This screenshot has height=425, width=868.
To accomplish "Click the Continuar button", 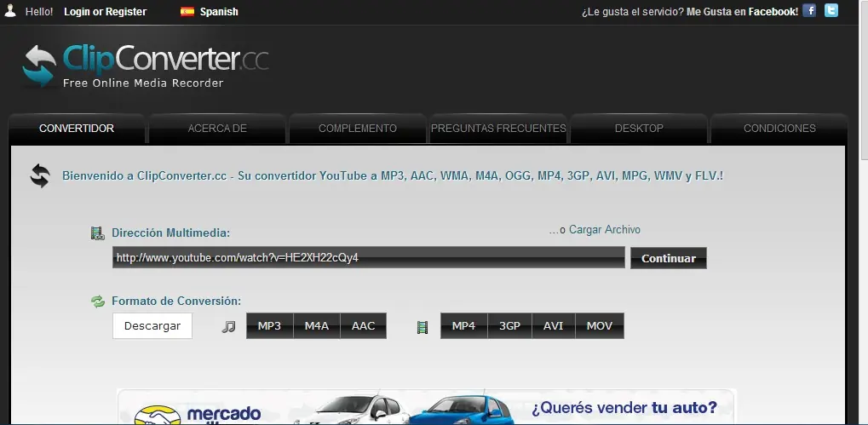I will [x=668, y=258].
